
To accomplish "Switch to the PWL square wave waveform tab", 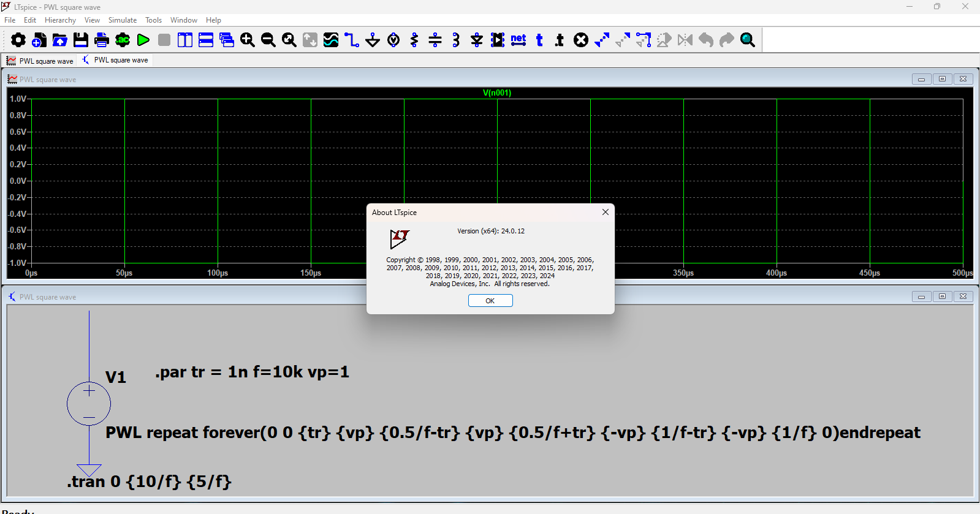I will tap(40, 61).
